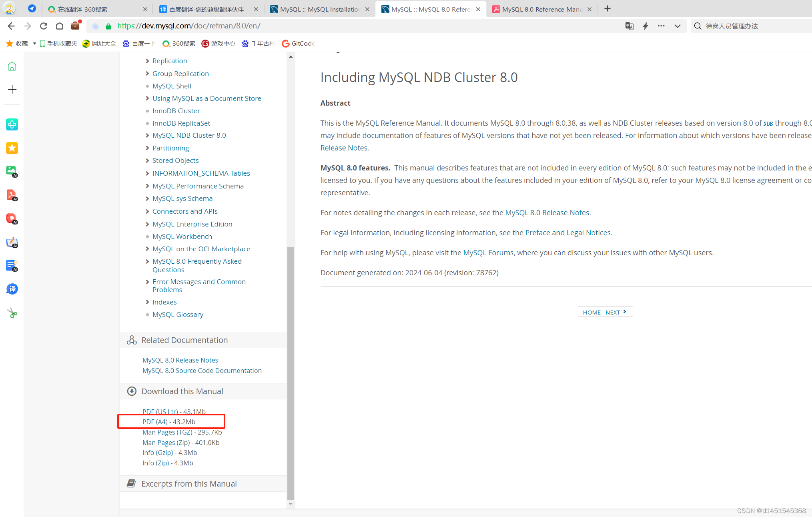The image size is (812, 517).
Task: Open the Preface and Legal Notices link
Action: 568,232
